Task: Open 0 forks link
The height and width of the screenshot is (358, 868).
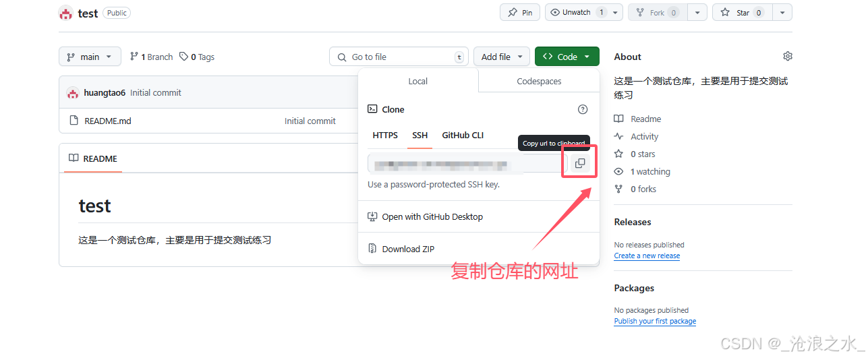Action: point(643,189)
